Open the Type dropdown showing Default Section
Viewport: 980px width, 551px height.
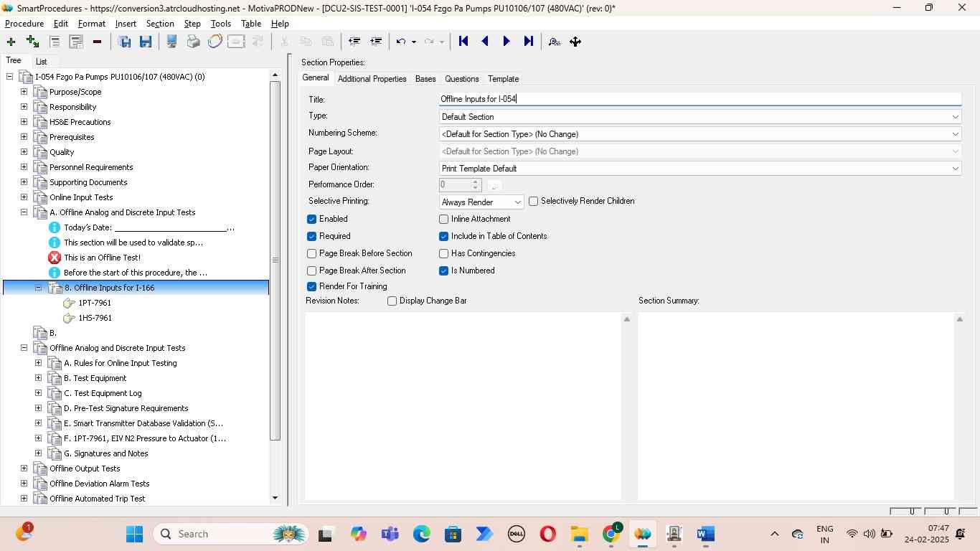pos(699,117)
